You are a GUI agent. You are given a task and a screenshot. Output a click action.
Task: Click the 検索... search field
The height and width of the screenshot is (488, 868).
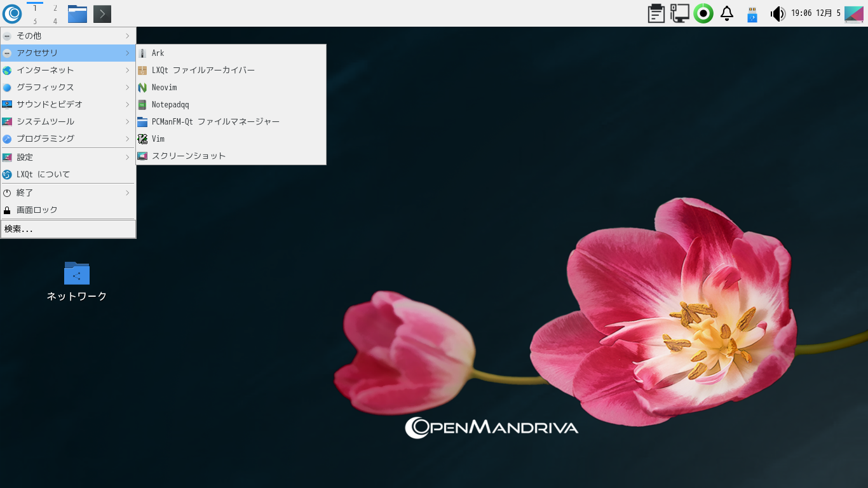click(68, 229)
